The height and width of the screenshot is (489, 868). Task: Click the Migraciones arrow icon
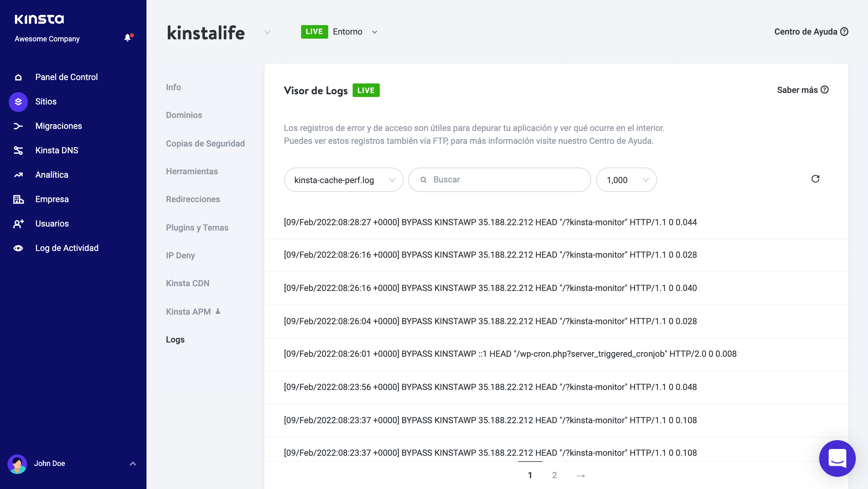coord(18,126)
